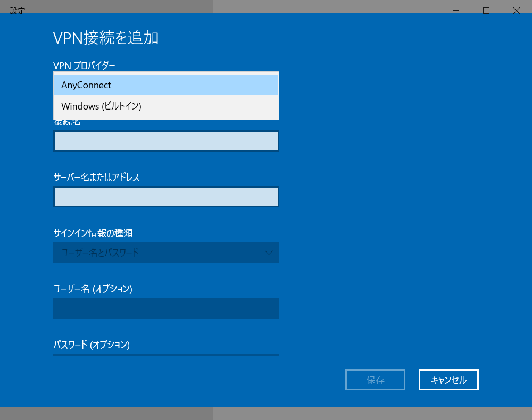532x420 pixels.
Task: Click the 設定 title bar label
Action: 18,10
